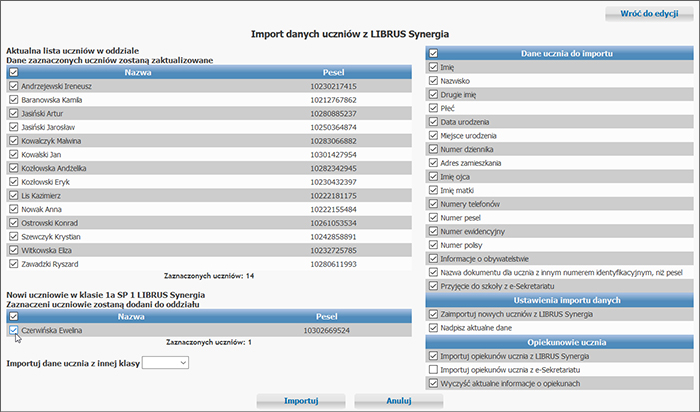Viewport: 700px width, 412px height.
Task: Enable Importuj opiekunów ucznia z e-Sekretariatu
Action: tap(433, 369)
